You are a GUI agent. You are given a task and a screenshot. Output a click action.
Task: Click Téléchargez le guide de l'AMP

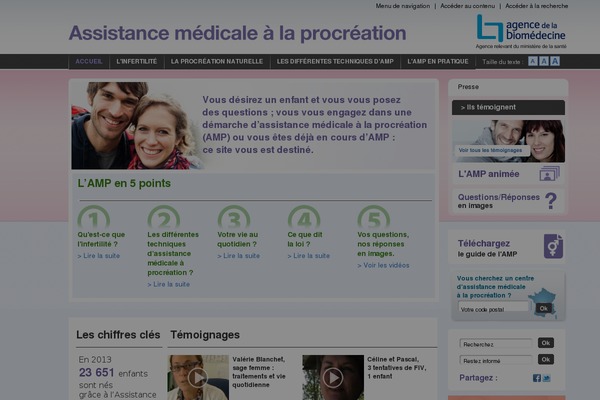pos(488,248)
